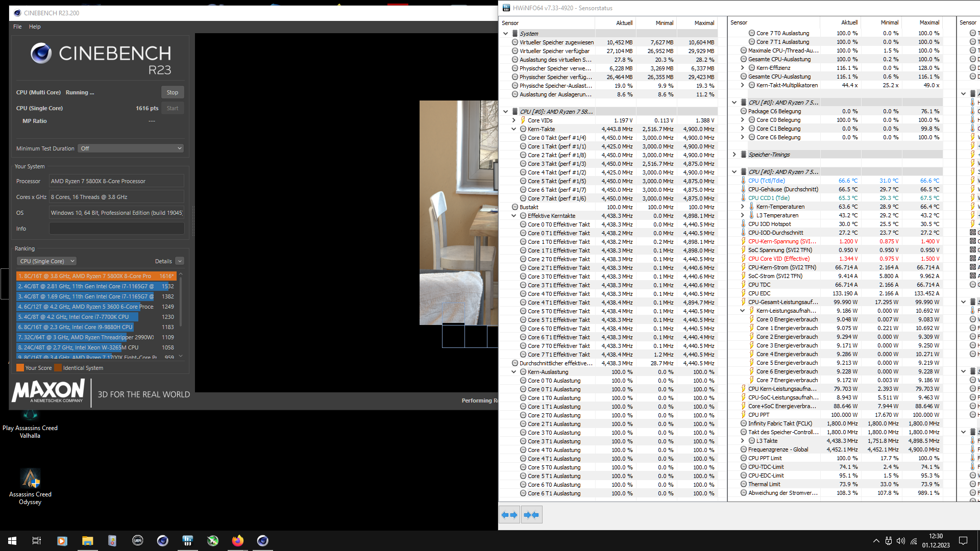Open the Minimum Test Duration dropdown
The image size is (980, 551).
coord(131,148)
